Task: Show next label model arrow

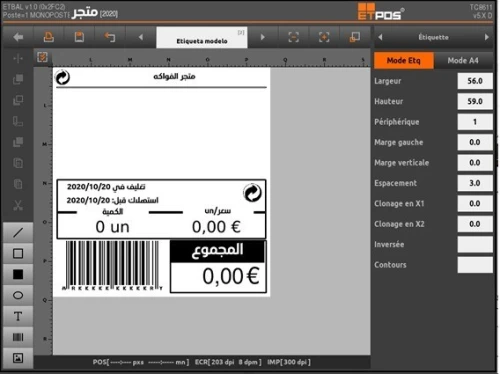Action: (x=263, y=37)
